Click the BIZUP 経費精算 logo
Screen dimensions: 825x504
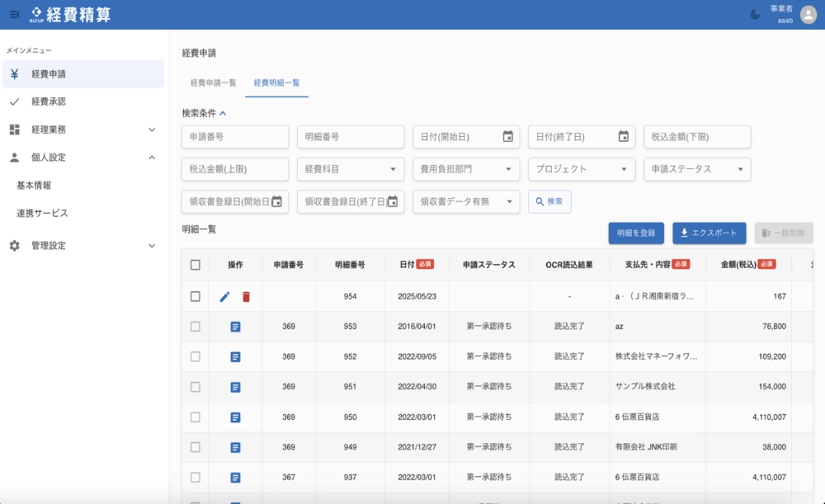click(70, 15)
